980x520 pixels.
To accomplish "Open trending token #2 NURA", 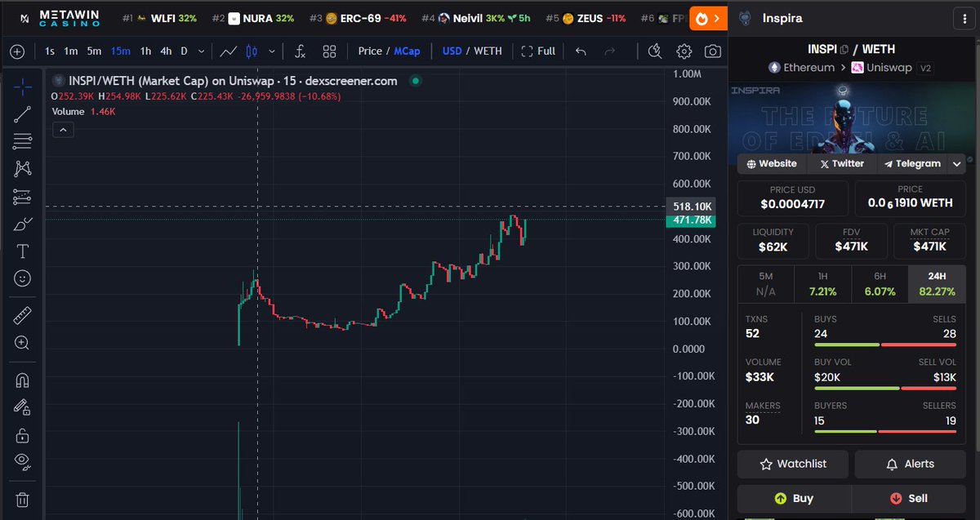I will coord(252,18).
